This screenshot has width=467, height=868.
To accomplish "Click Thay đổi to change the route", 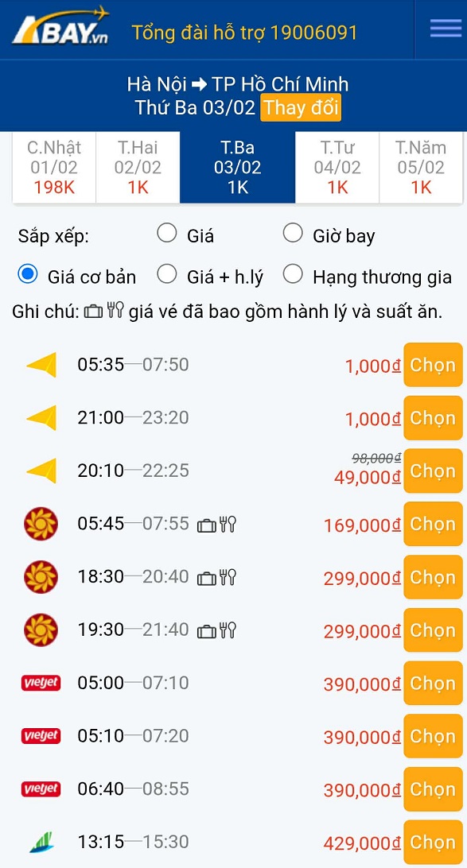I will pos(300,108).
